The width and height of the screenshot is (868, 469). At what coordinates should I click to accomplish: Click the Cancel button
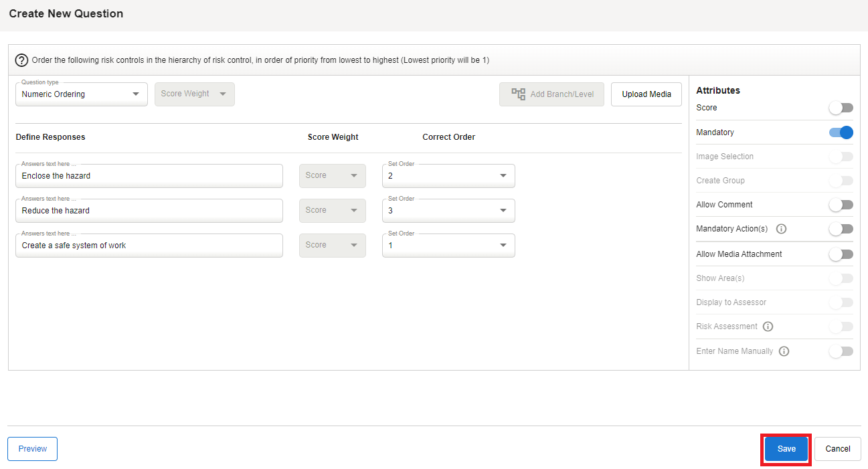(837, 449)
